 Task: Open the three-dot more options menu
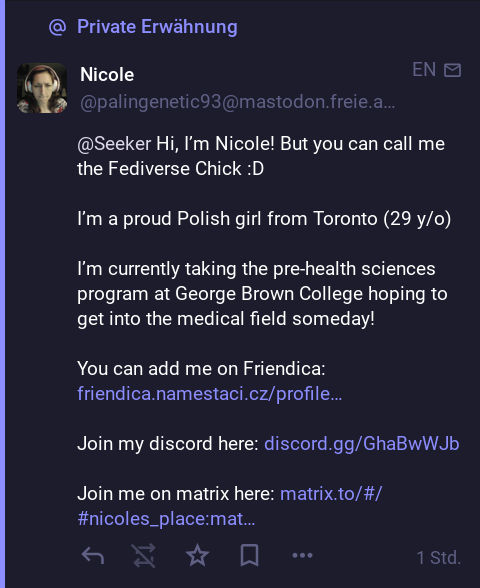302,555
